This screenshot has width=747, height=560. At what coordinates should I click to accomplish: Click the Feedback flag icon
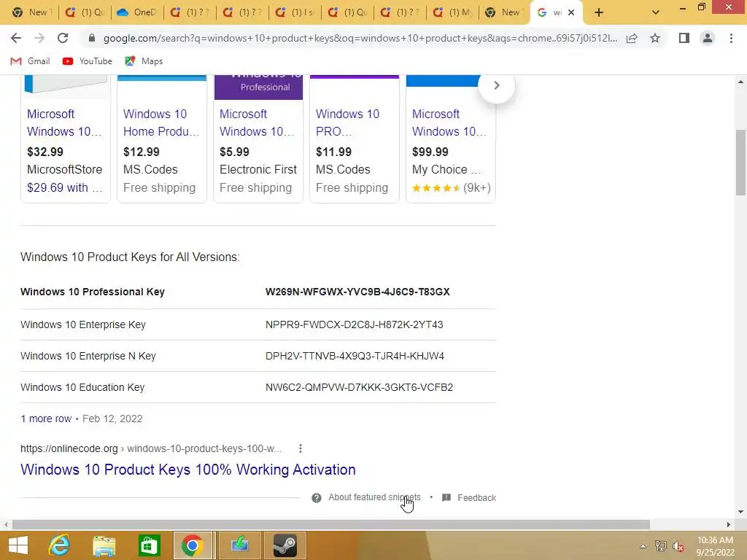click(x=446, y=497)
